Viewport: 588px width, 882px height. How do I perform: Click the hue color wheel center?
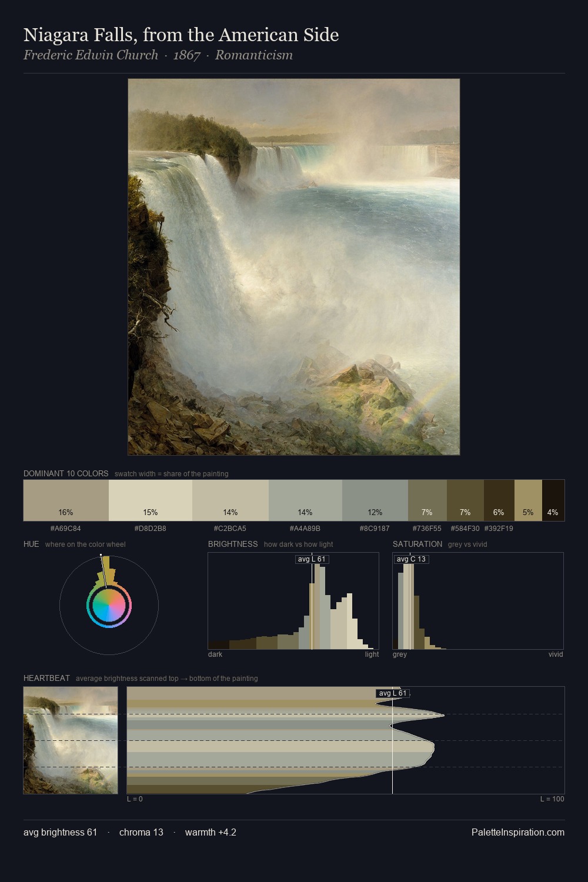109,606
